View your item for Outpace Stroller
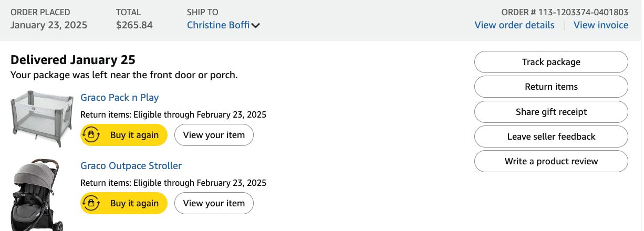This screenshot has width=644, height=231. [214, 203]
